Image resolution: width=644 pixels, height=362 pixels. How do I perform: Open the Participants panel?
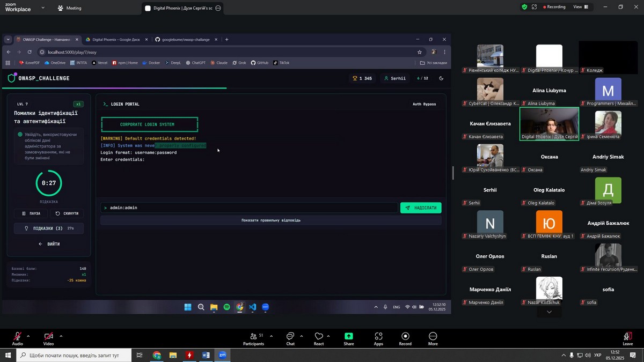[x=253, y=336]
